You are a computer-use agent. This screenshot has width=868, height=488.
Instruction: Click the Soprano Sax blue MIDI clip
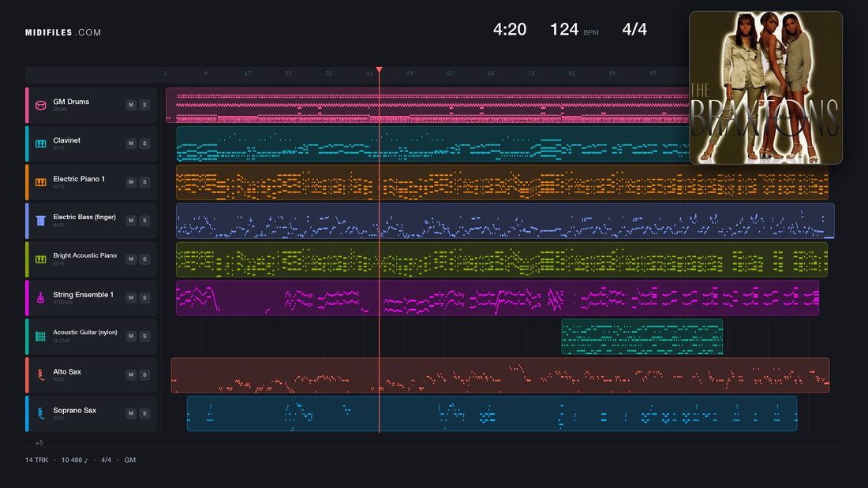coord(492,413)
